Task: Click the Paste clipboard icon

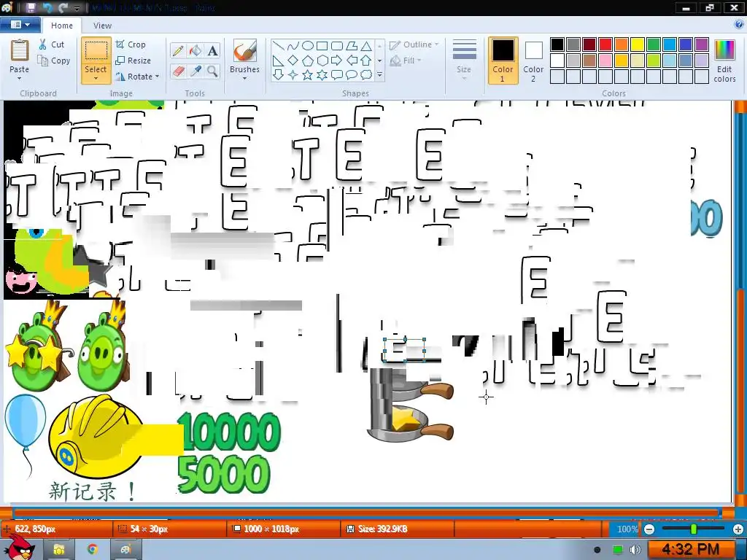Action: click(x=20, y=51)
